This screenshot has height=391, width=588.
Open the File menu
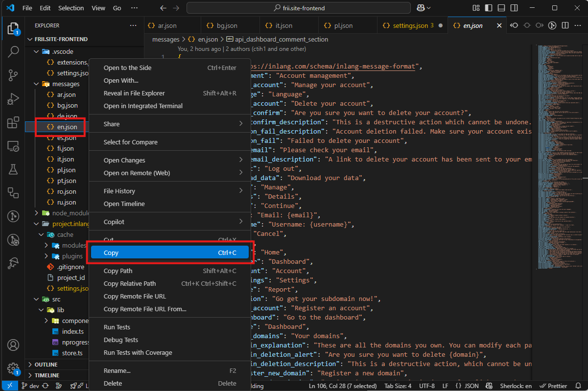27,8
